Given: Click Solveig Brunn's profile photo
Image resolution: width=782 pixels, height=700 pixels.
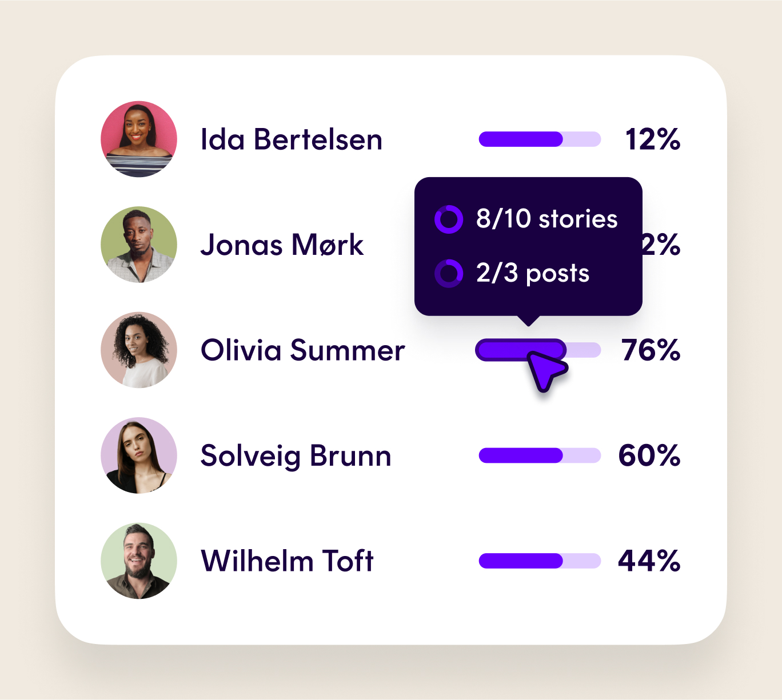Looking at the screenshot, I should [x=139, y=455].
